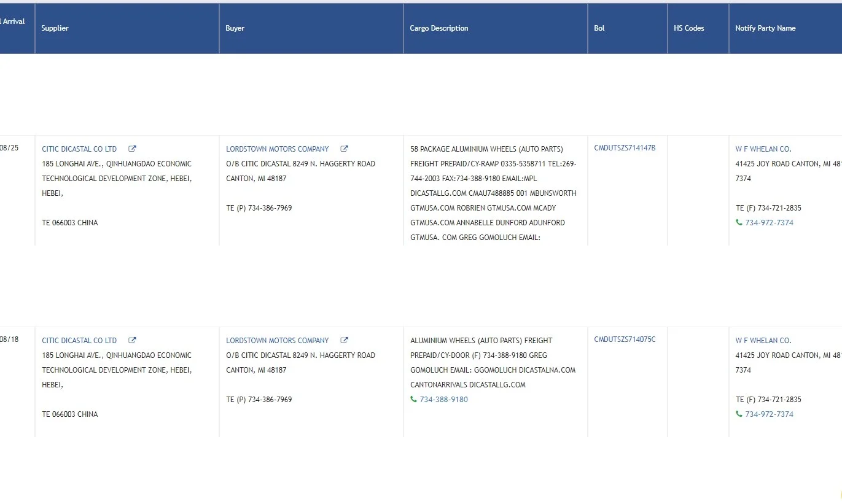Open external link icon beside LORDSTOWN MOTORS in 08/18 row
Screen dimensions: 842x504
click(x=344, y=340)
